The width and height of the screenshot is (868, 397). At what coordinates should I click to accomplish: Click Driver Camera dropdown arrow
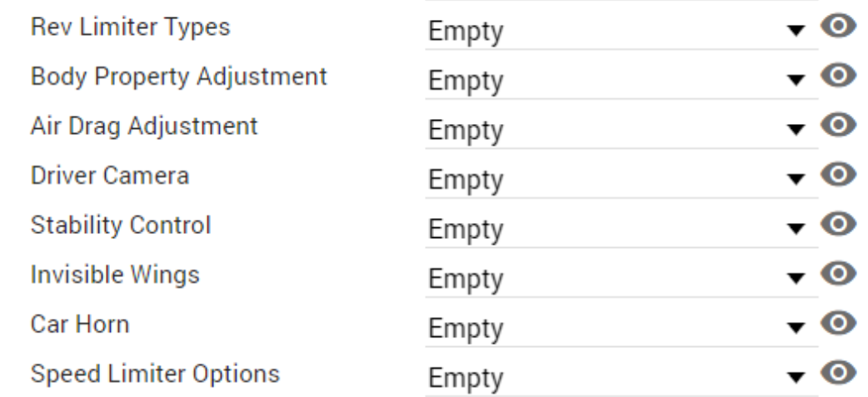[796, 180]
